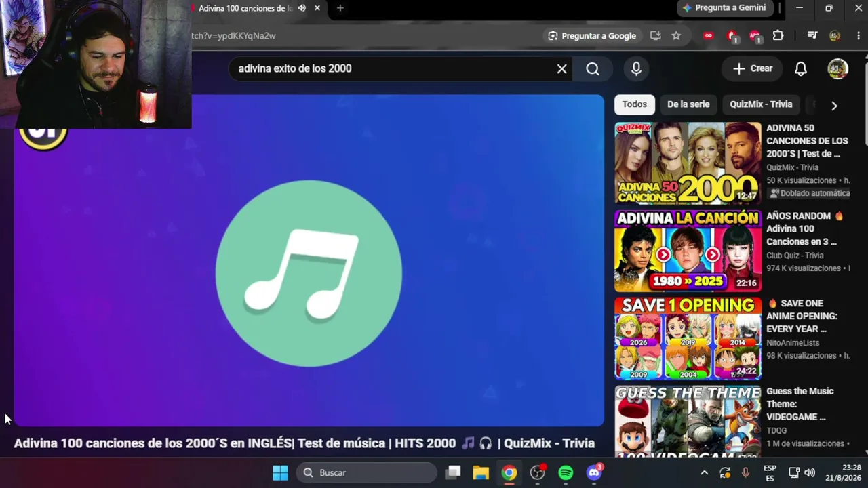Viewport: 868px width, 488px height.
Task: Click Preguntar a Google lens button
Action: (593, 36)
